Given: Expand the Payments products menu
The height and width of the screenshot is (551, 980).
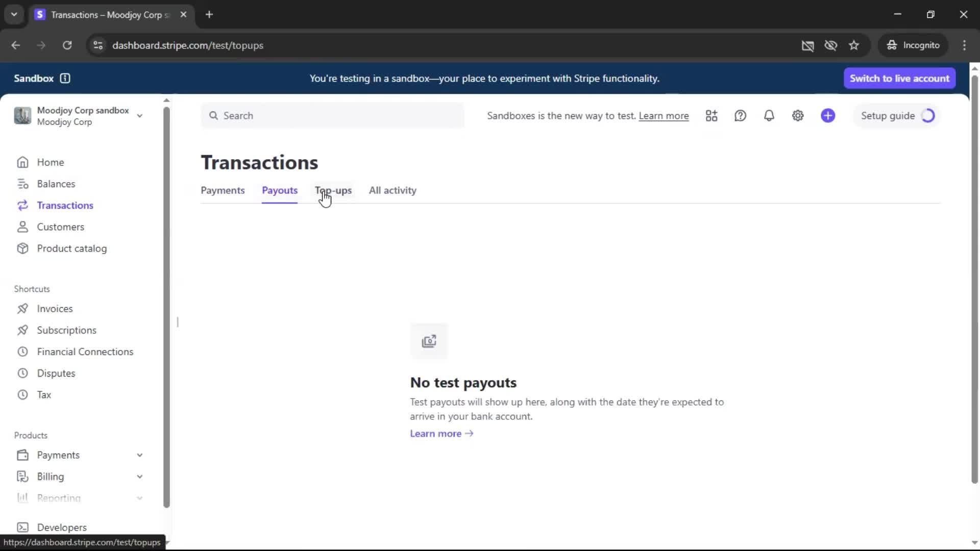Looking at the screenshot, I should point(139,455).
